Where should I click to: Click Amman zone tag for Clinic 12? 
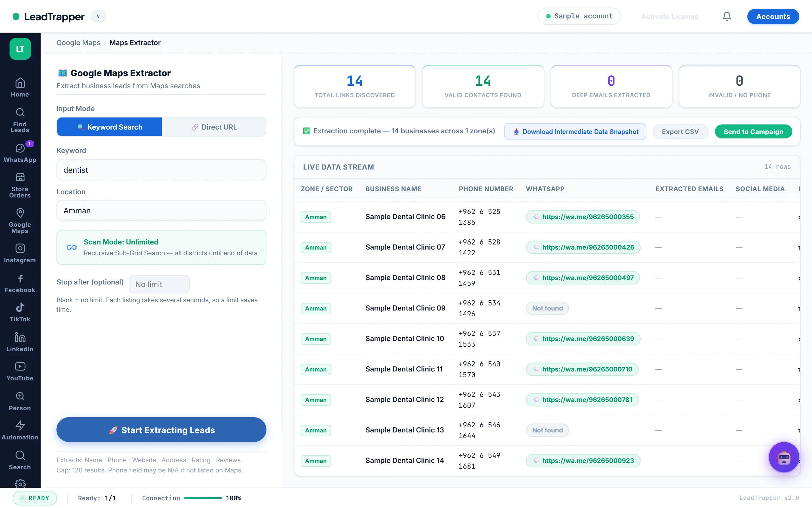pos(316,400)
